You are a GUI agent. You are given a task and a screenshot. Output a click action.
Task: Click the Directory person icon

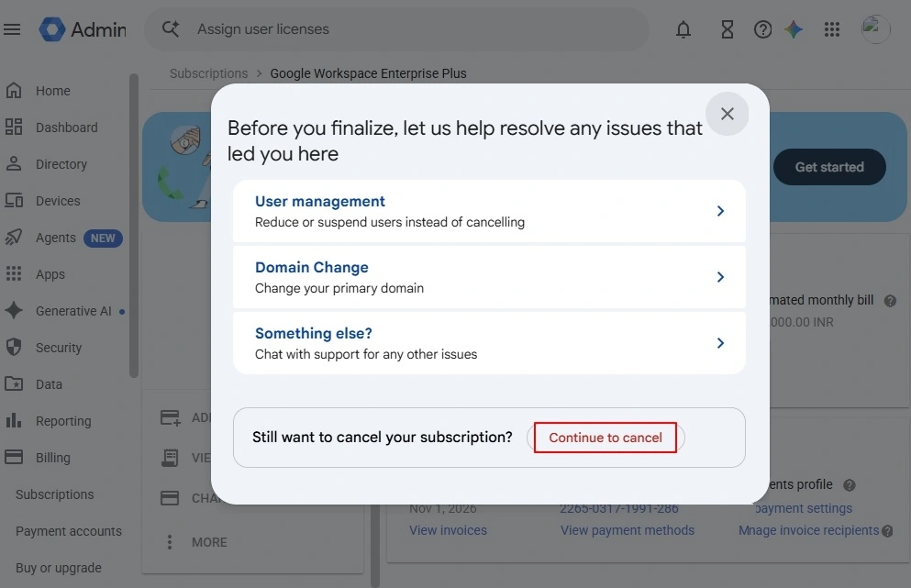[x=14, y=164]
